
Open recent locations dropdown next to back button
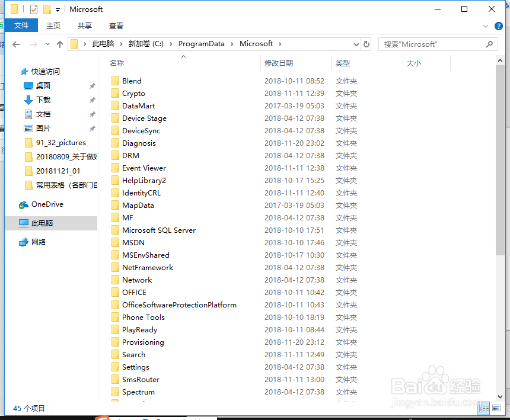47,44
